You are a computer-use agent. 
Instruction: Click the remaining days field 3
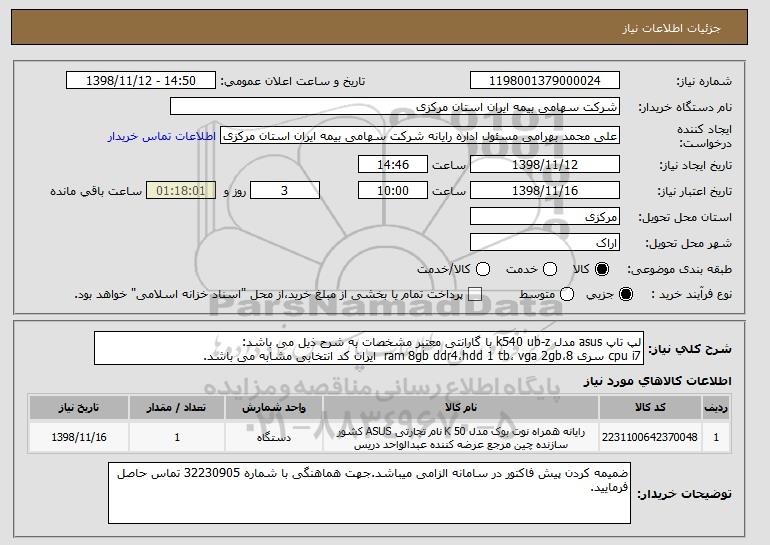pos(285,191)
